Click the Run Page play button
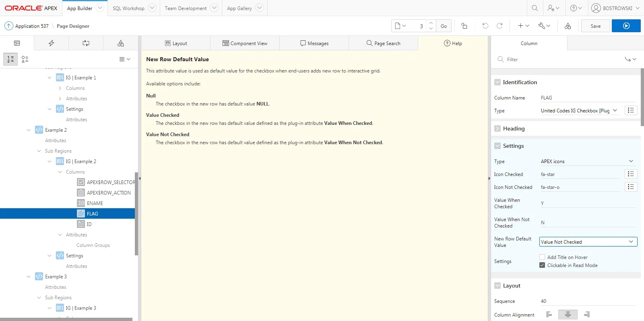This screenshot has width=644, height=321. click(x=626, y=26)
